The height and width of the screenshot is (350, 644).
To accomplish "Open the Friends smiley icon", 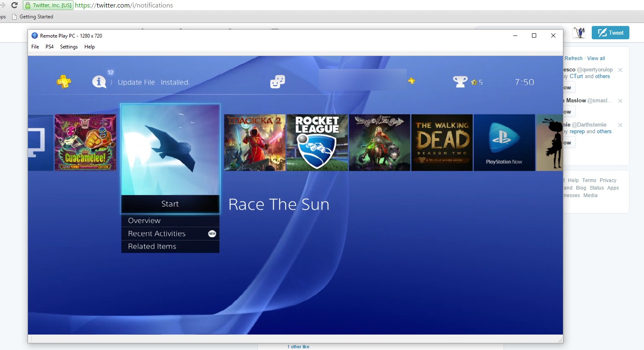I will tap(277, 81).
